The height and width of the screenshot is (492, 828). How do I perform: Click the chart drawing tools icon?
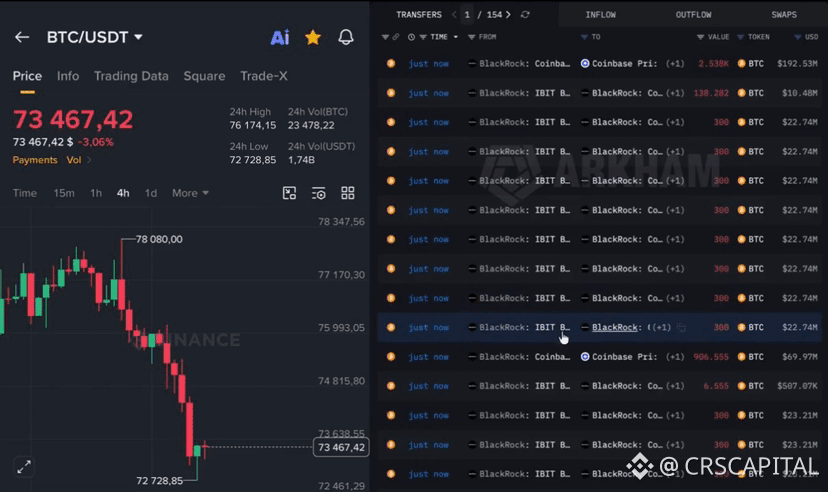point(289,193)
